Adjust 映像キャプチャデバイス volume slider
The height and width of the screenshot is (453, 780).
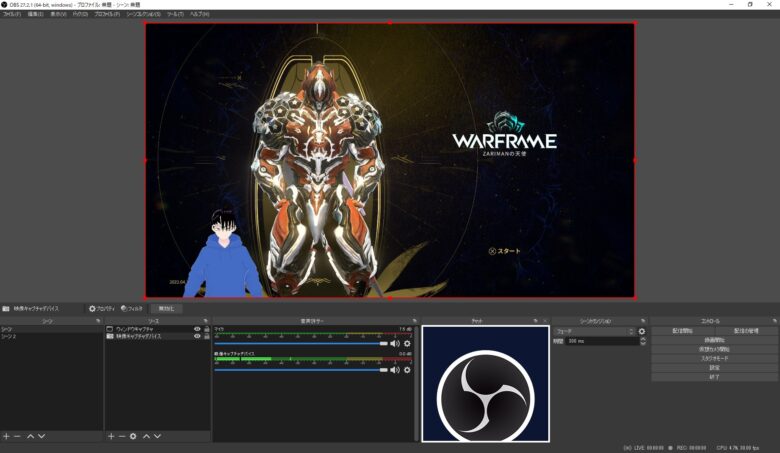click(x=301, y=370)
